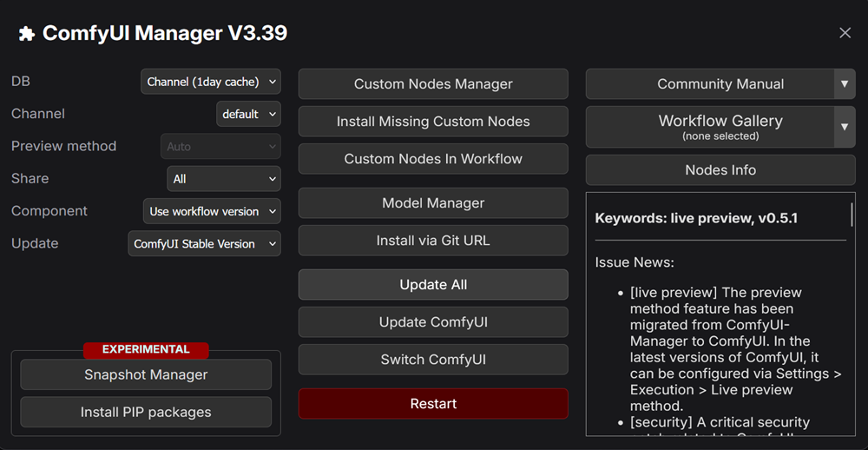Click the news panel scrollbar thumb
The height and width of the screenshot is (450, 868).
pyautogui.click(x=852, y=215)
